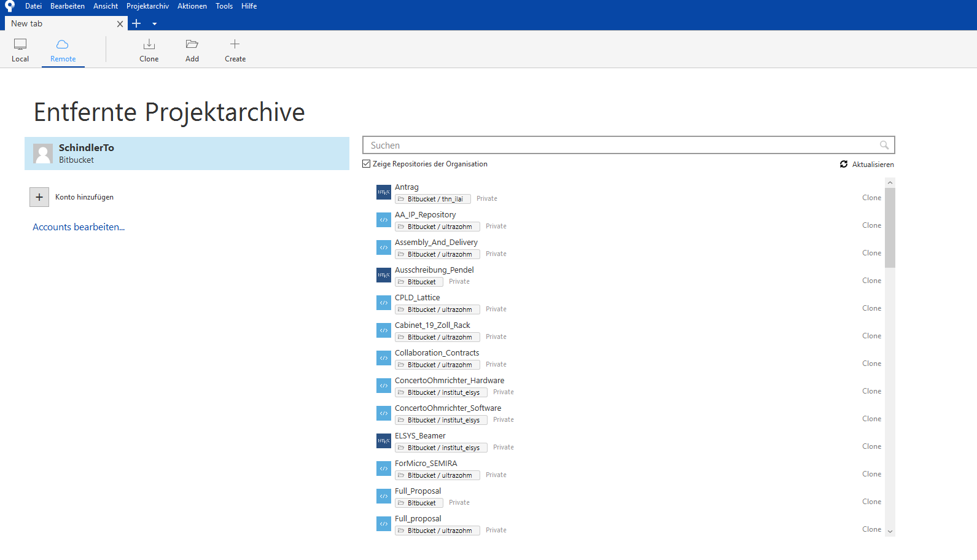
Task: Open the Local repositories view
Action: pyautogui.click(x=20, y=50)
